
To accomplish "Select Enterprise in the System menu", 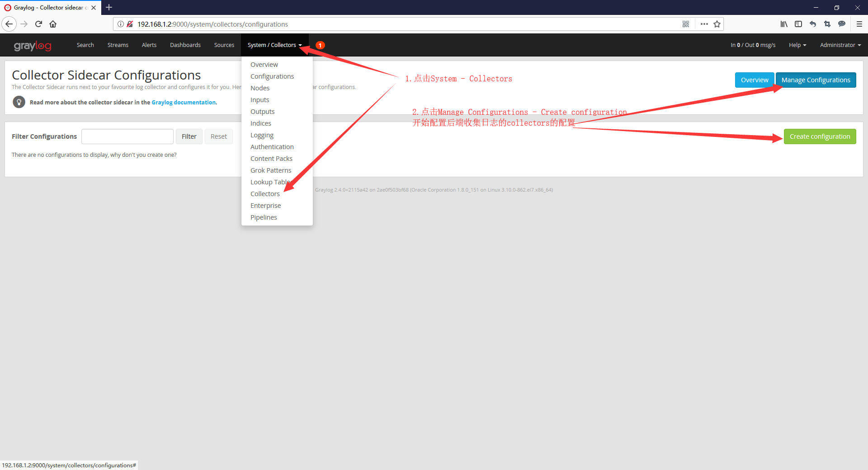I will (277, 206).
